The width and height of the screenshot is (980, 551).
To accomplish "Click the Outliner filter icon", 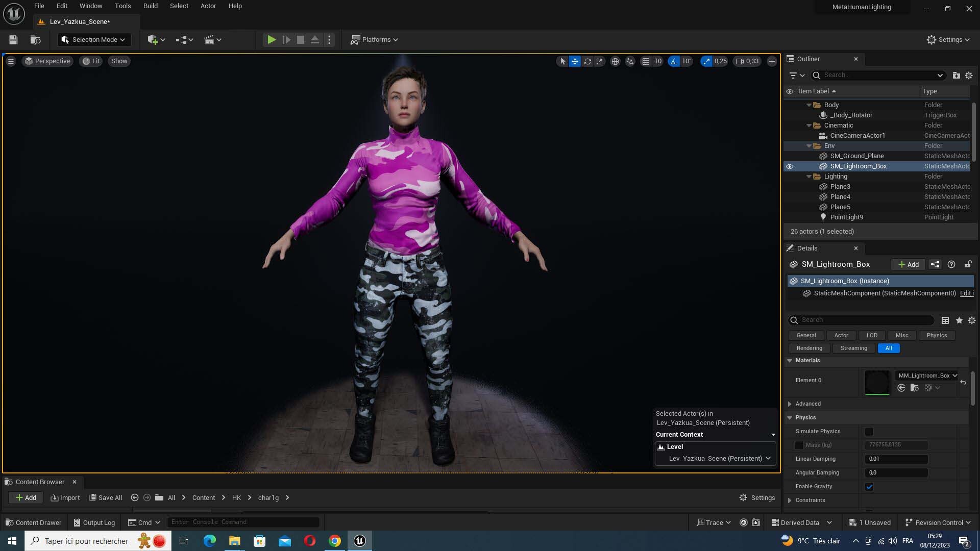I will 797,76.
